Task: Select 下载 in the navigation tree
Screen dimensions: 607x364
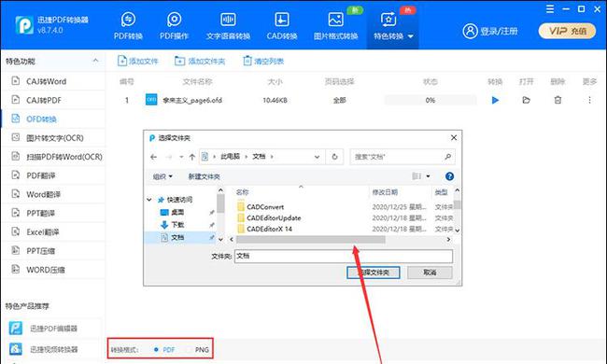Action: point(177,225)
